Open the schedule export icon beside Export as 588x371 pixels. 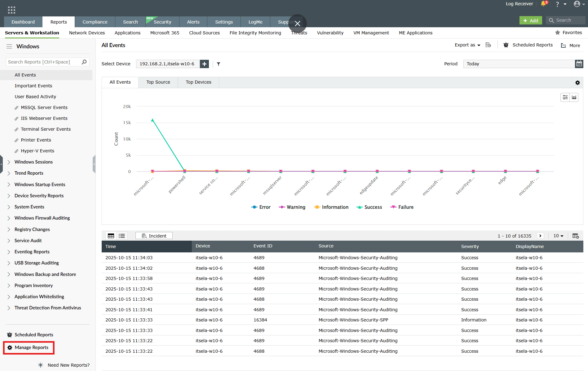pos(488,45)
